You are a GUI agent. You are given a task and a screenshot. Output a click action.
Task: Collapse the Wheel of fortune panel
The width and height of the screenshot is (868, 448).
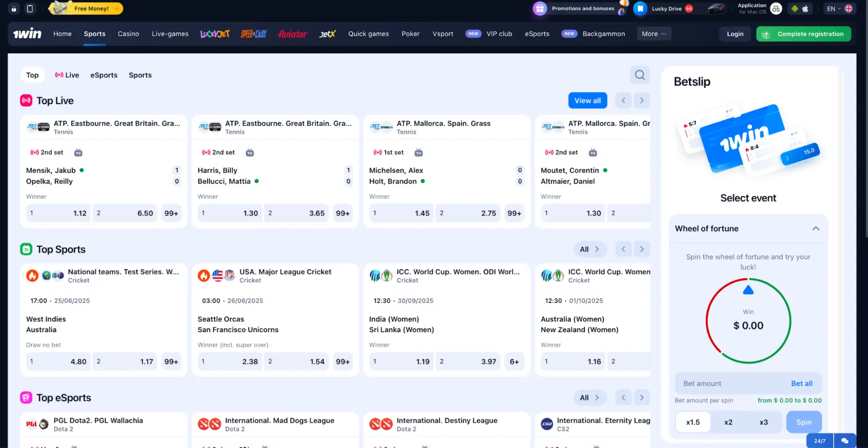coord(816,229)
